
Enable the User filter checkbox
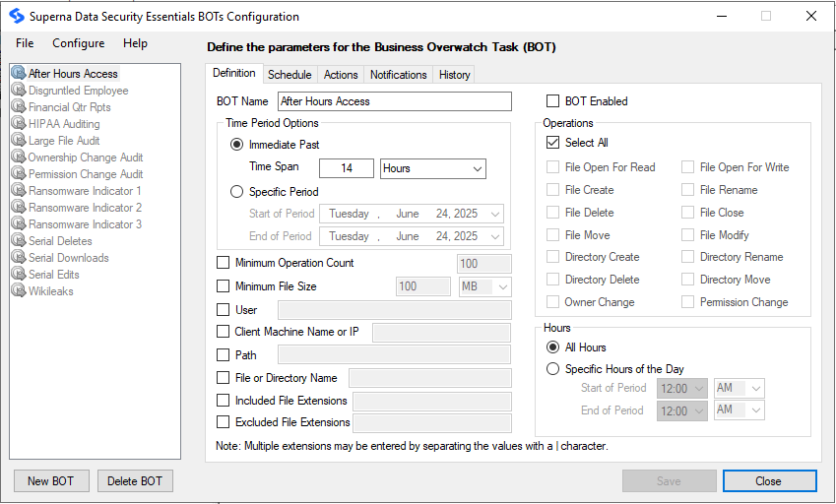[x=223, y=309]
